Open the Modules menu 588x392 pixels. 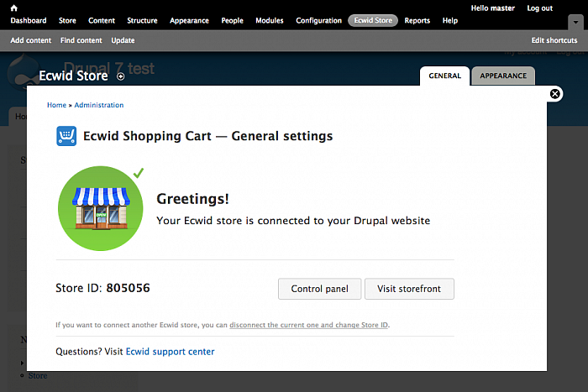[270, 21]
